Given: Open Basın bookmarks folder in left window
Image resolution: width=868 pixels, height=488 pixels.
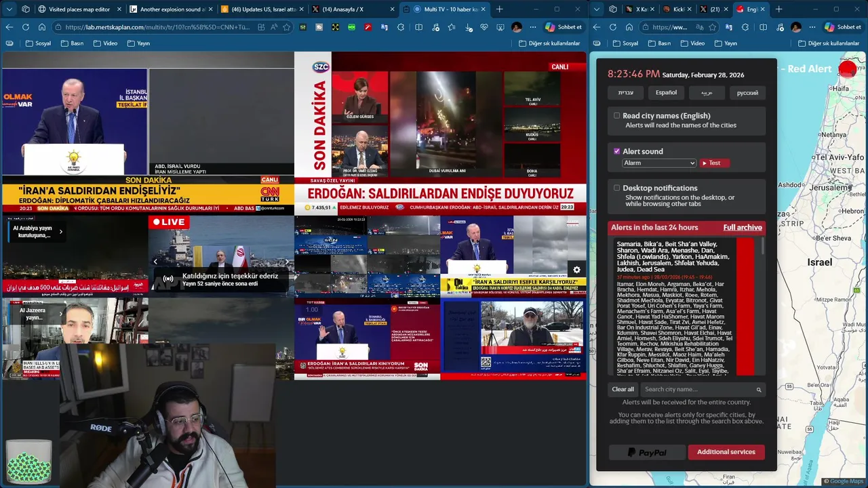Looking at the screenshot, I should (72, 43).
